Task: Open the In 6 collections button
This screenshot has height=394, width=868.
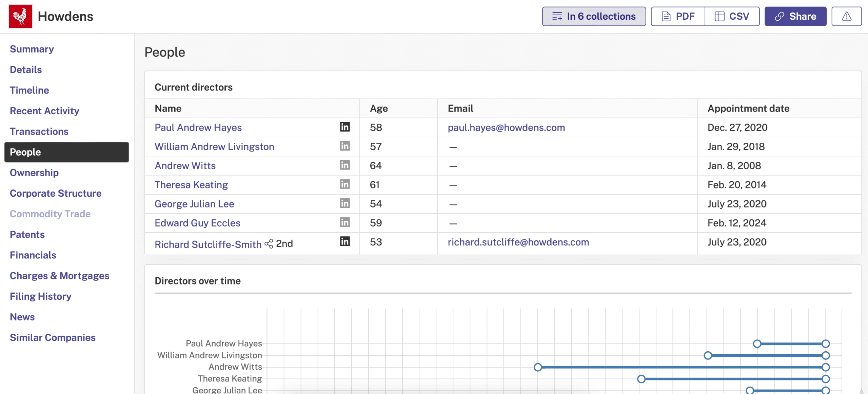Action: (x=594, y=16)
